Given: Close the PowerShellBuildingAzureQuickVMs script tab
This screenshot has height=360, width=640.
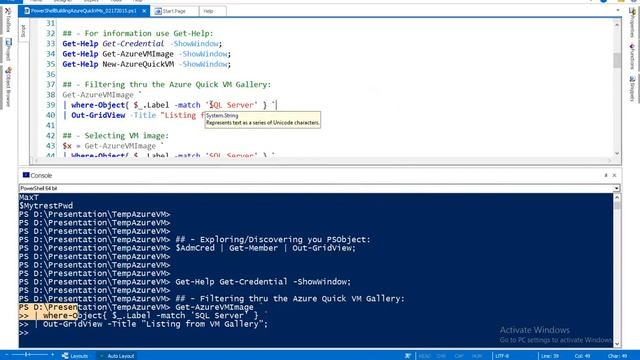Looking at the screenshot, I should coord(144,11).
